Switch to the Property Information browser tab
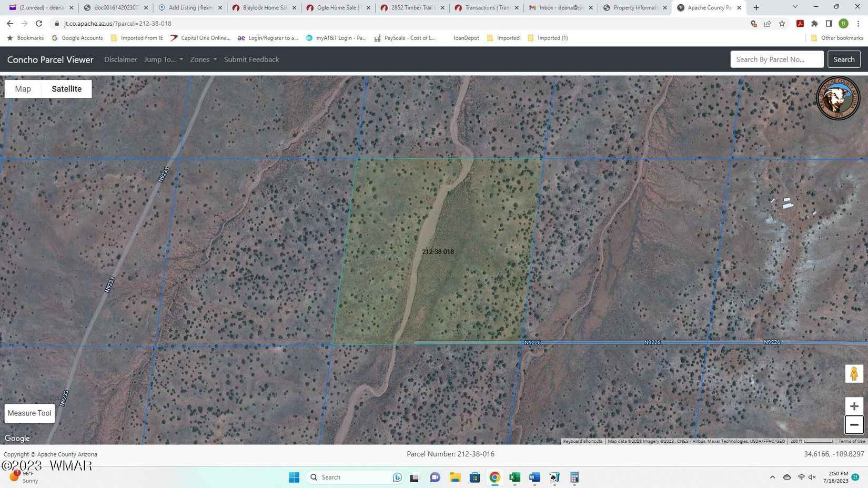Screen dimensions: 868x488 634,8
